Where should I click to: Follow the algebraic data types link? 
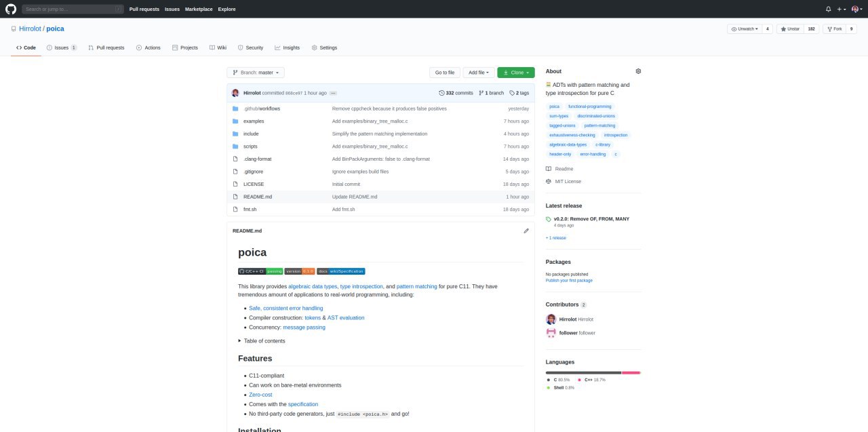pos(313,287)
